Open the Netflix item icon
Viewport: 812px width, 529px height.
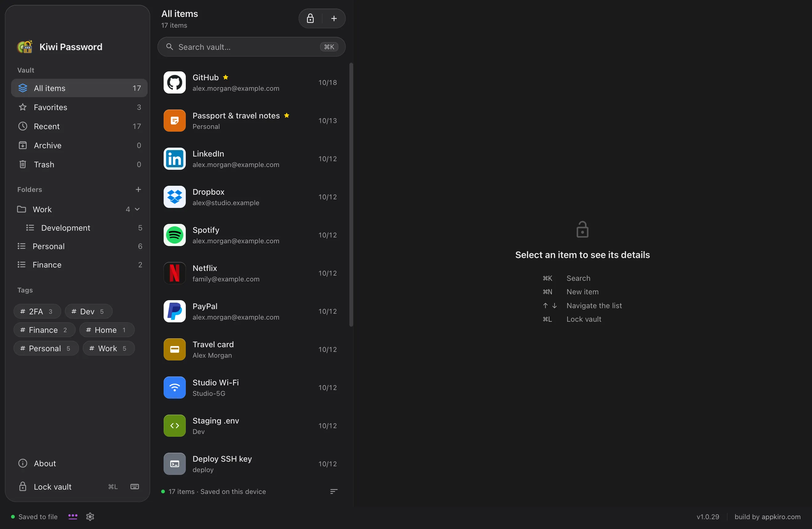pyautogui.click(x=174, y=273)
